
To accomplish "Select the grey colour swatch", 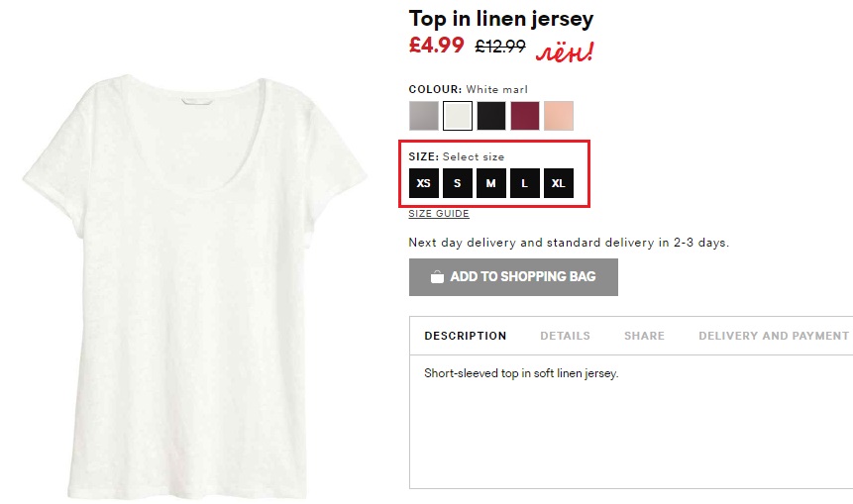I will [x=424, y=116].
